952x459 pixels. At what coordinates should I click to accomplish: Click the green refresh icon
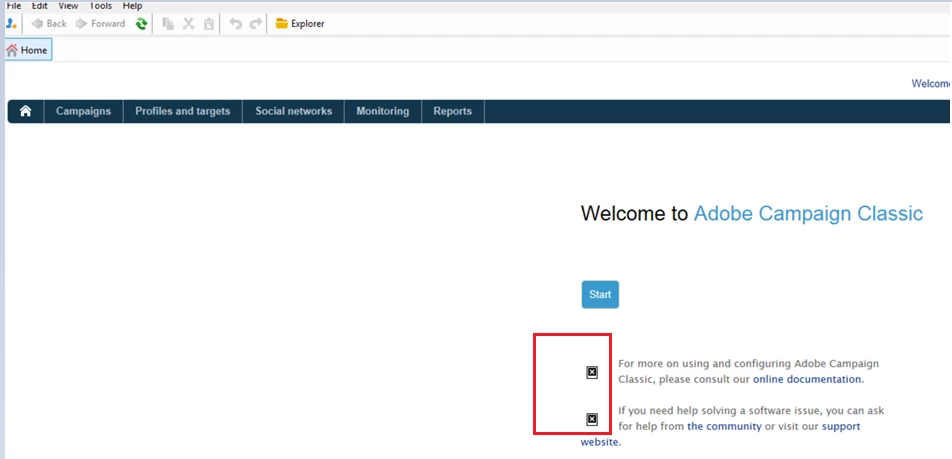coord(141,24)
